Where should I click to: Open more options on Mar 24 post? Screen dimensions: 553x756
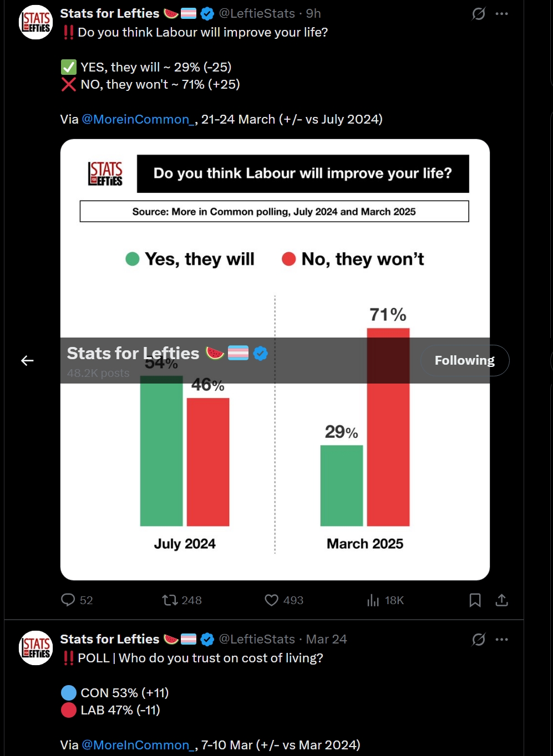point(502,640)
